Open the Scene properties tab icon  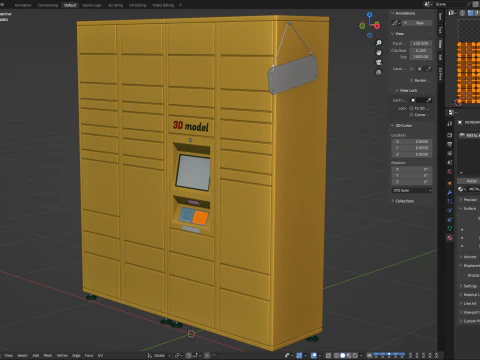click(x=450, y=162)
